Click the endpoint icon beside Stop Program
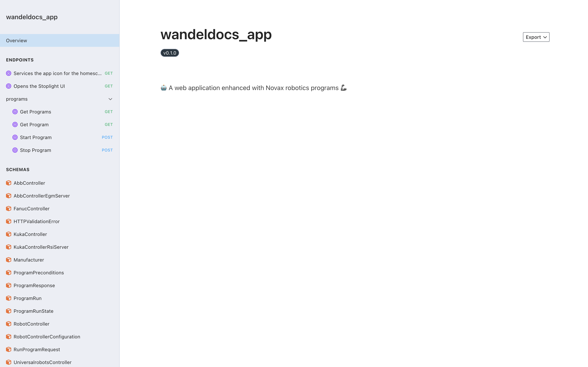This screenshot has width=588, height=367. click(15, 150)
